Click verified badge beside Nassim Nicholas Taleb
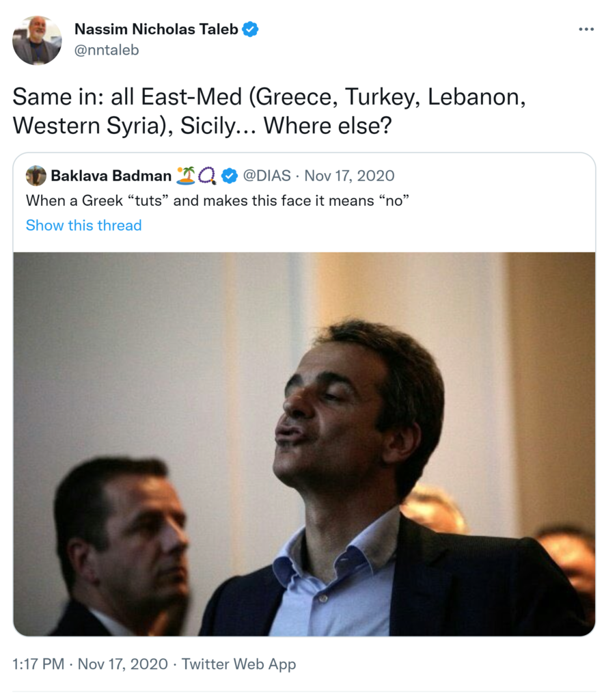Viewport: 604px width, 700px height. coord(251,29)
